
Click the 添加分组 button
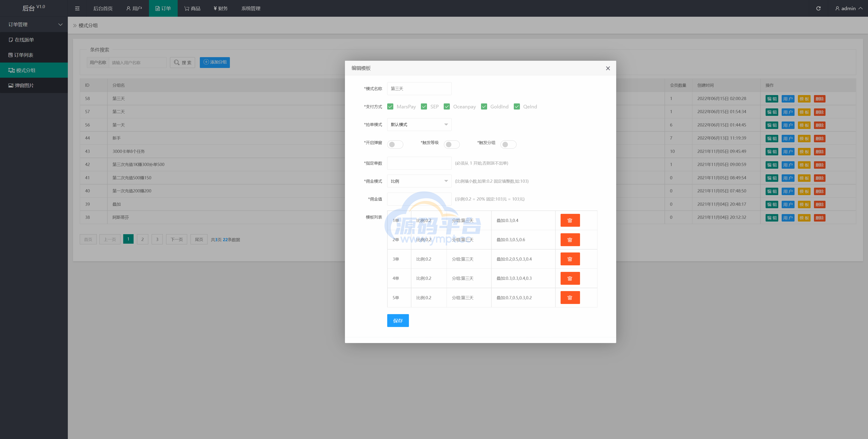tap(215, 62)
